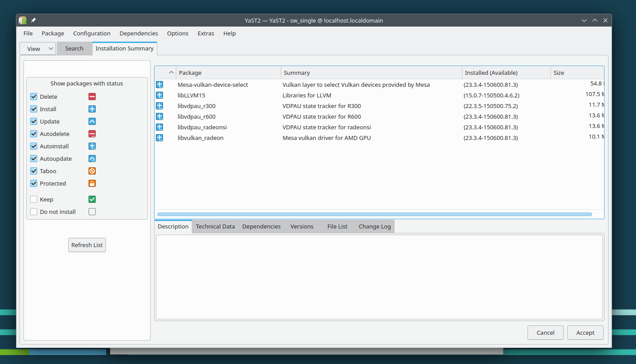The width and height of the screenshot is (636, 364).
Task: Click the green Keep checkmark icon
Action: point(92,199)
